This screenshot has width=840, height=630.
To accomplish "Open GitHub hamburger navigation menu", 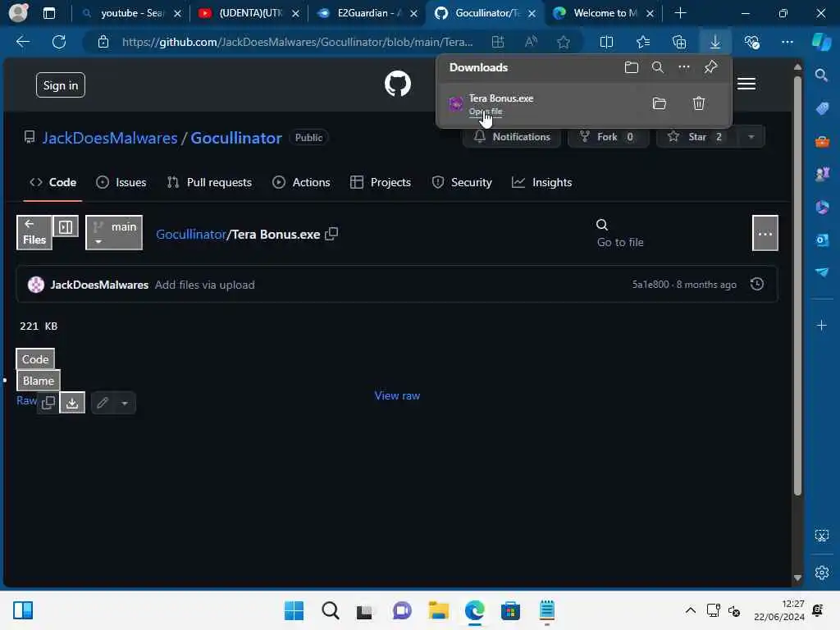I will click(746, 84).
